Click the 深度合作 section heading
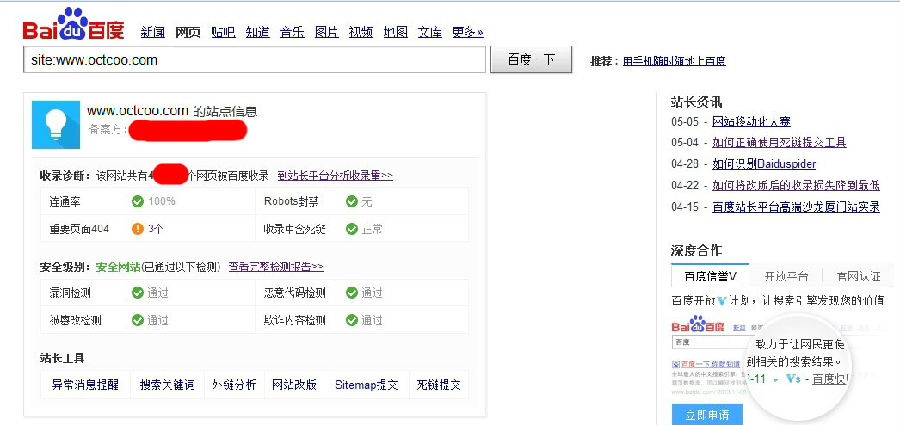The height and width of the screenshot is (425, 900). tap(696, 250)
